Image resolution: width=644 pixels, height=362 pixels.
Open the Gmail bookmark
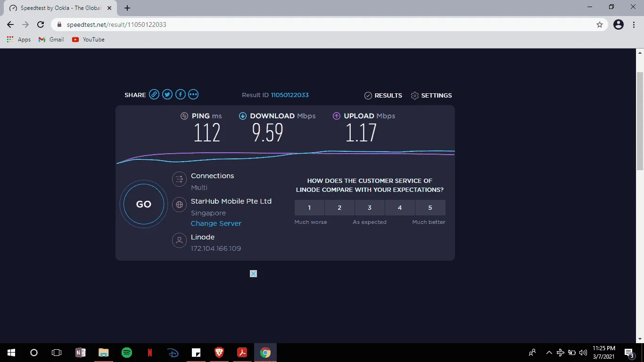pyautogui.click(x=51, y=40)
